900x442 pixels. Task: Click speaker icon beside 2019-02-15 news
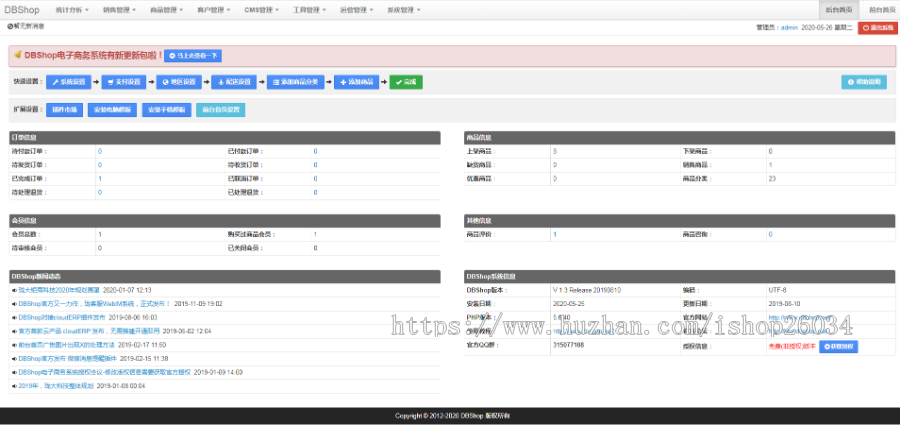14,359
